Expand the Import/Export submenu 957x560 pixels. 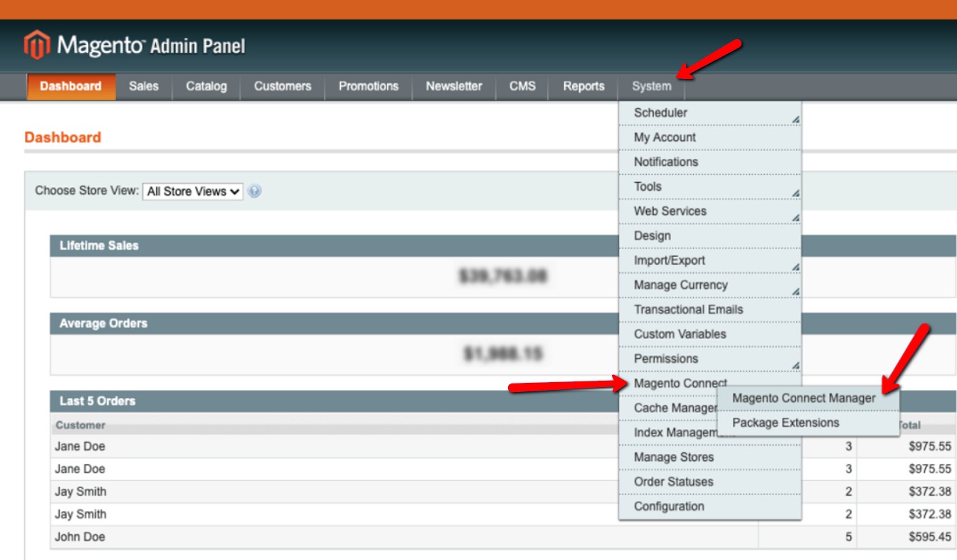click(x=710, y=260)
